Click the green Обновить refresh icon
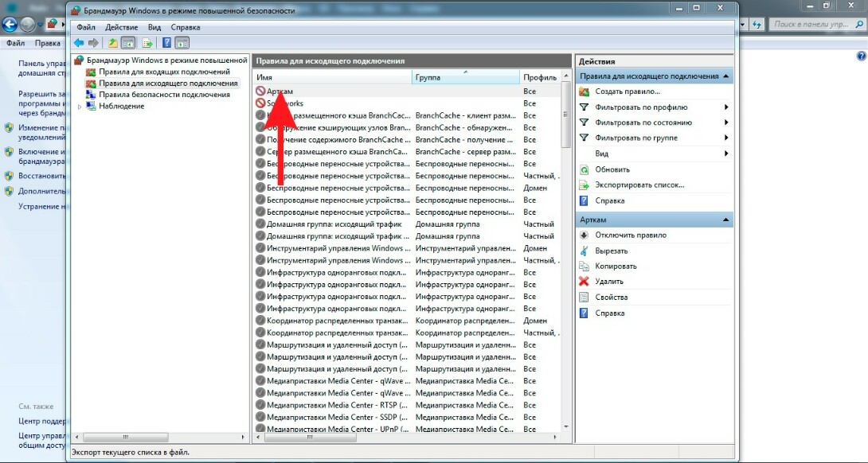The image size is (868, 463). point(584,169)
